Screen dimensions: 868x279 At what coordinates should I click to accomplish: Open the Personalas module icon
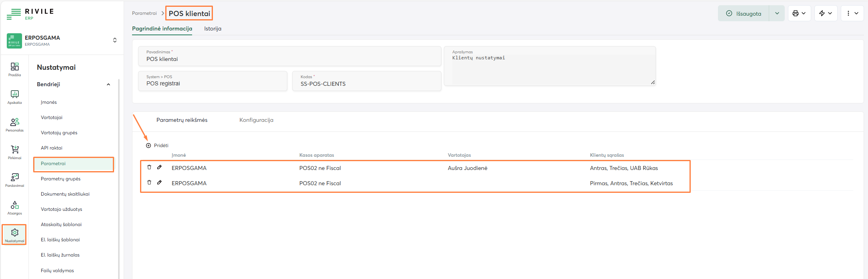[14, 124]
